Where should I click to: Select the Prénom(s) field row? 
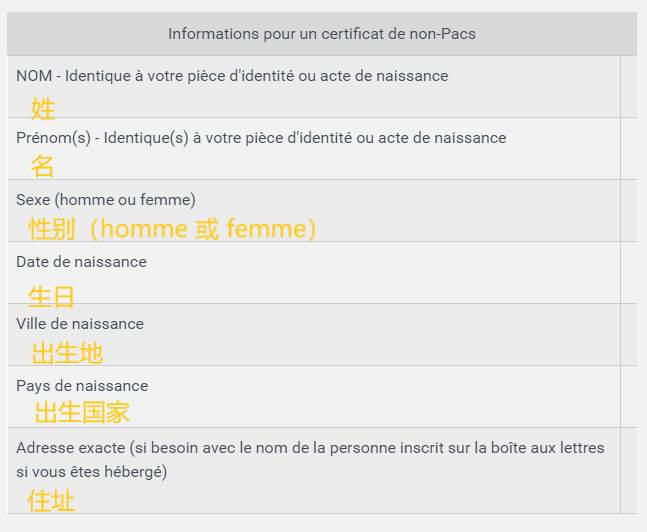[314, 149]
